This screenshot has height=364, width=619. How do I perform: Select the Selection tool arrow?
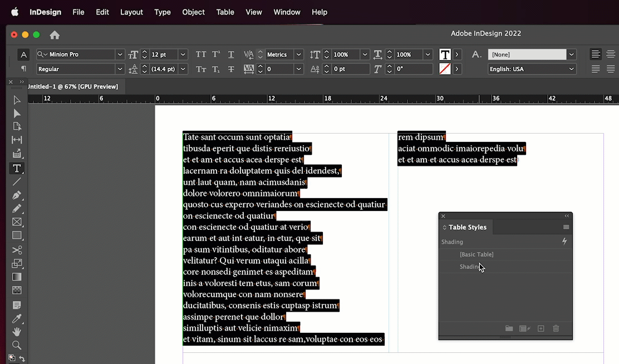(x=17, y=100)
